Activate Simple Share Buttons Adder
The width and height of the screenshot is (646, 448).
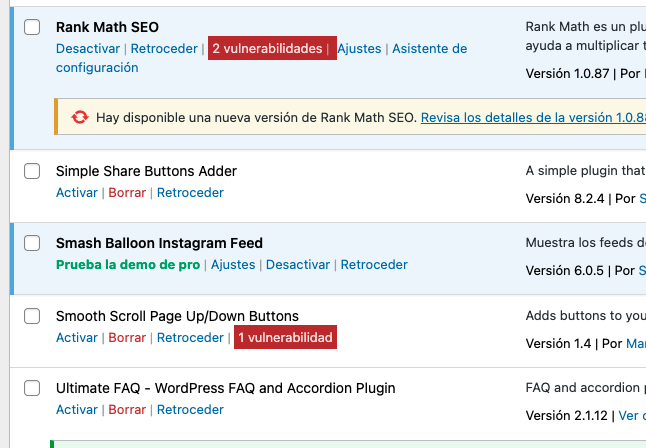point(77,192)
